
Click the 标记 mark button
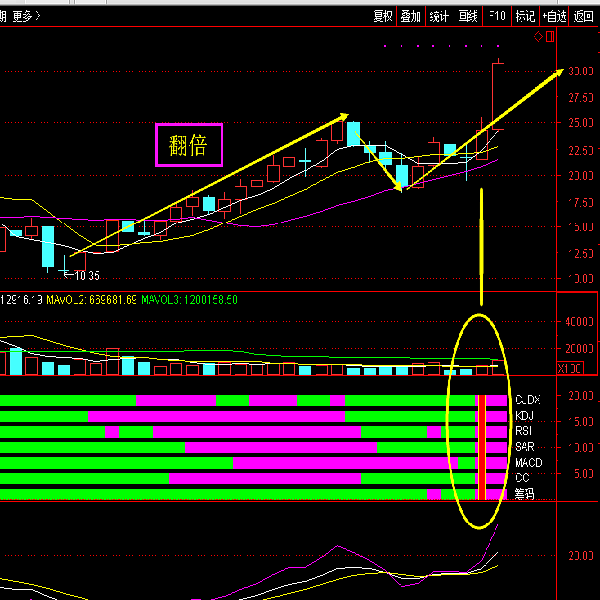tap(525, 15)
